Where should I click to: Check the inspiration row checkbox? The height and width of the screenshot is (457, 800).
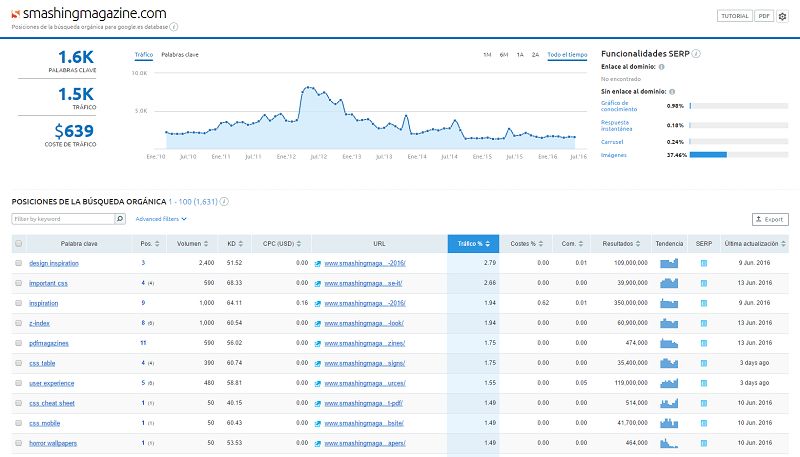(18, 303)
